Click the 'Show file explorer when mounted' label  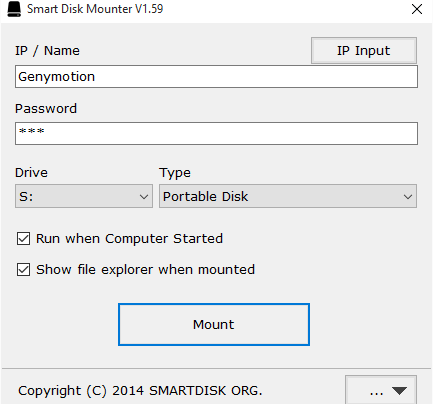click(x=145, y=270)
